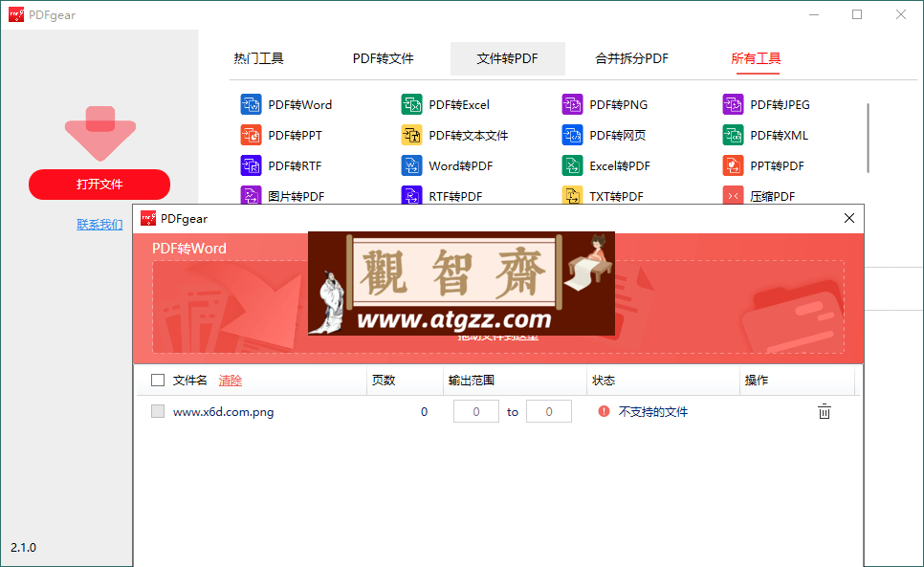The width and height of the screenshot is (924, 567).
Task: Open the PDF转XML tool icon
Action: (733, 136)
